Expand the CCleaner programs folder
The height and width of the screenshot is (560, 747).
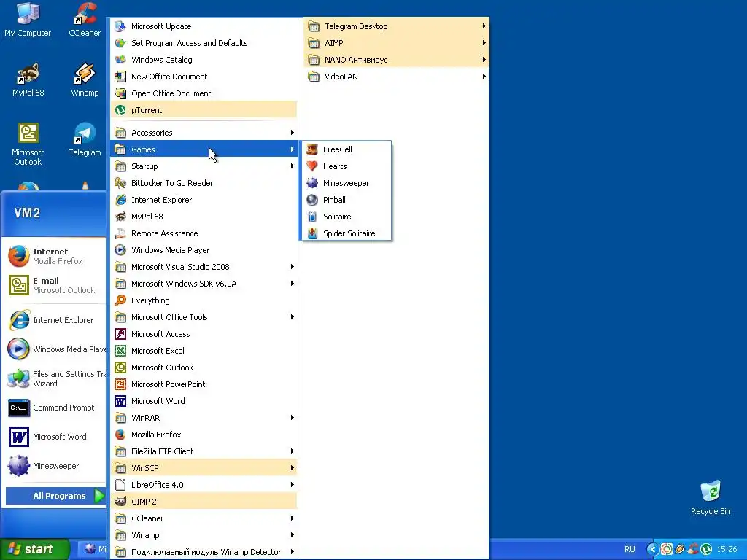[204, 518]
